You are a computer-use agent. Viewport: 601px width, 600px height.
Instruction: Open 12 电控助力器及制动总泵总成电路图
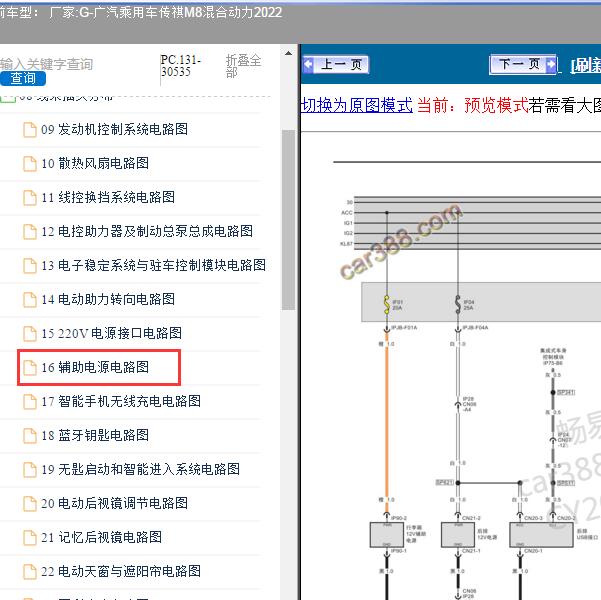coord(147,232)
